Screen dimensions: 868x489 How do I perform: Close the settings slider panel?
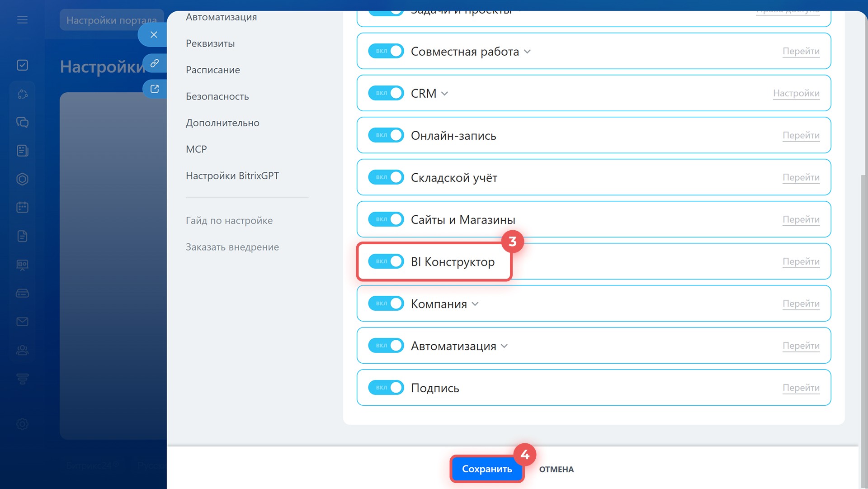pyautogui.click(x=154, y=34)
